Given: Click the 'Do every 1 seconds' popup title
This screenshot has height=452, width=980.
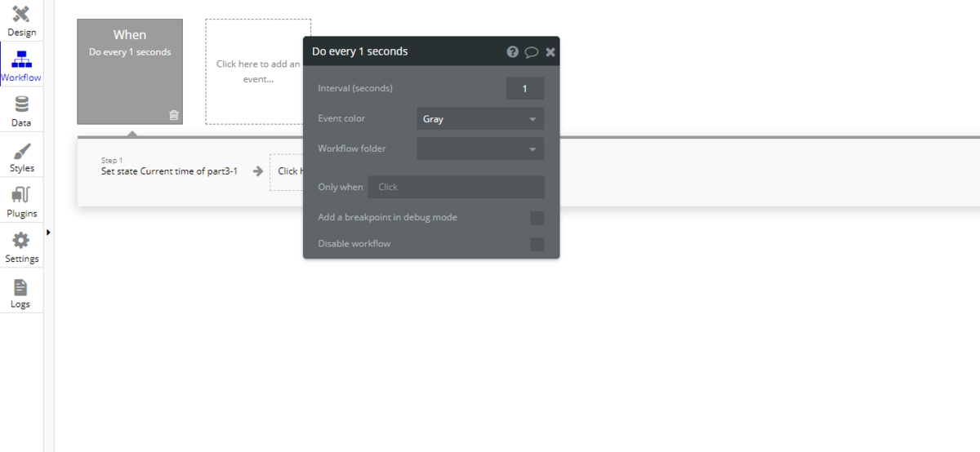Looking at the screenshot, I should [360, 51].
